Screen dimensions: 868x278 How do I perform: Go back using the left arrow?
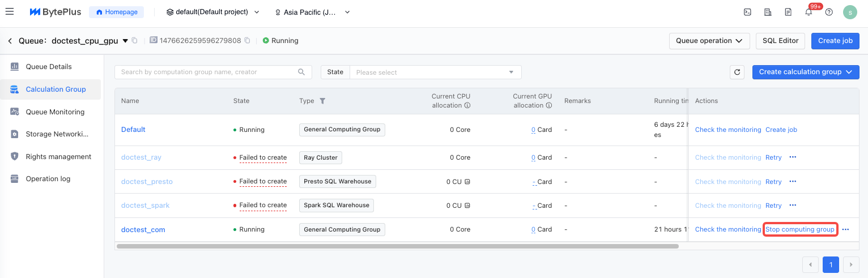pos(10,41)
